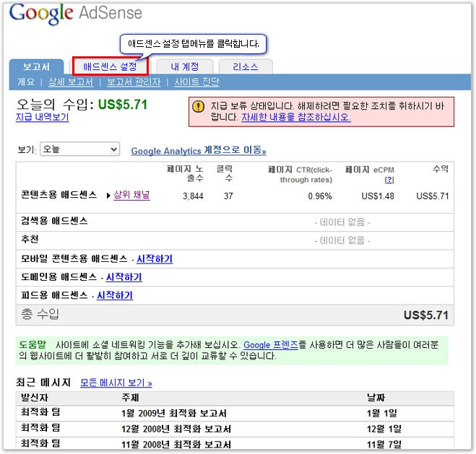Start 도메인용 애드센스 via 시작하기

(124, 277)
